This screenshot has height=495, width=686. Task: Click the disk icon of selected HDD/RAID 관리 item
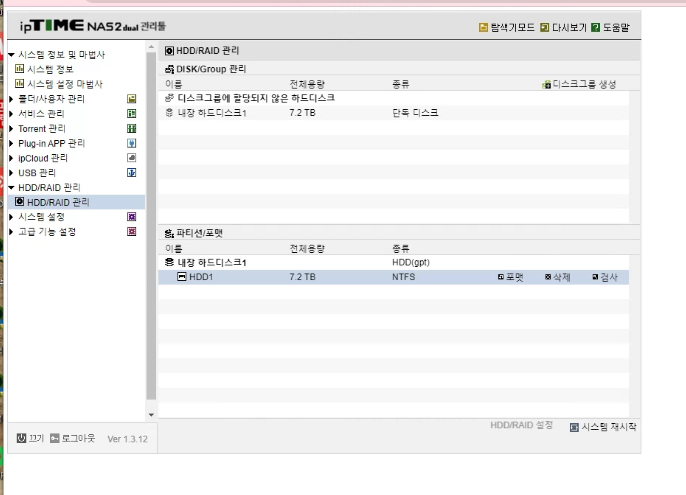[19, 202]
